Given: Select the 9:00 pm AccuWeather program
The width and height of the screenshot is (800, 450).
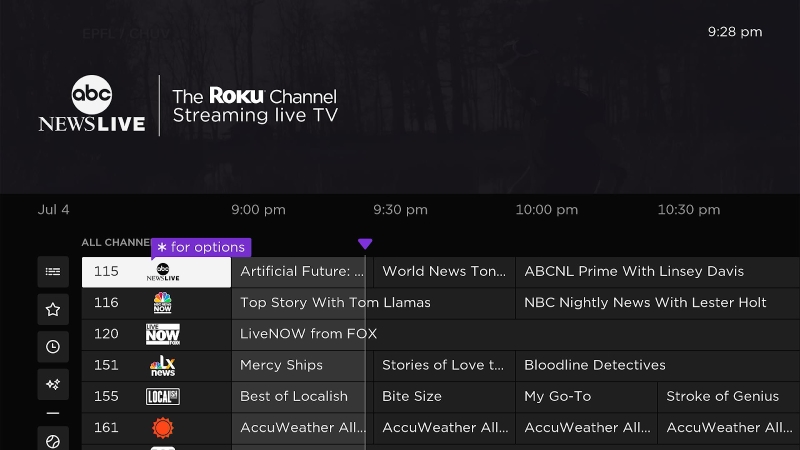Looking at the screenshot, I should point(302,428).
